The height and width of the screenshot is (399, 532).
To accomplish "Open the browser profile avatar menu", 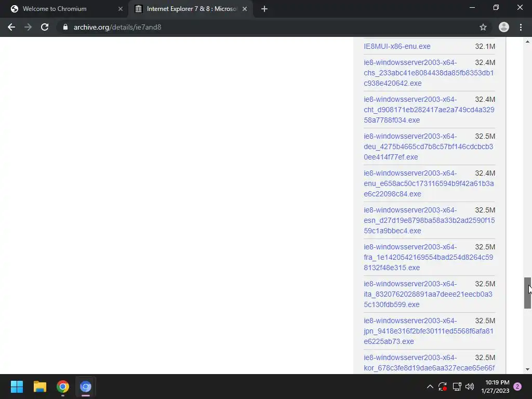I will coord(504,27).
